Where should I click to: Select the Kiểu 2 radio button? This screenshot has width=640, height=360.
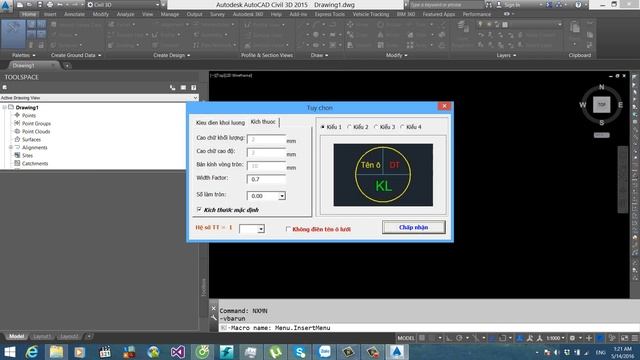coord(349,127)
